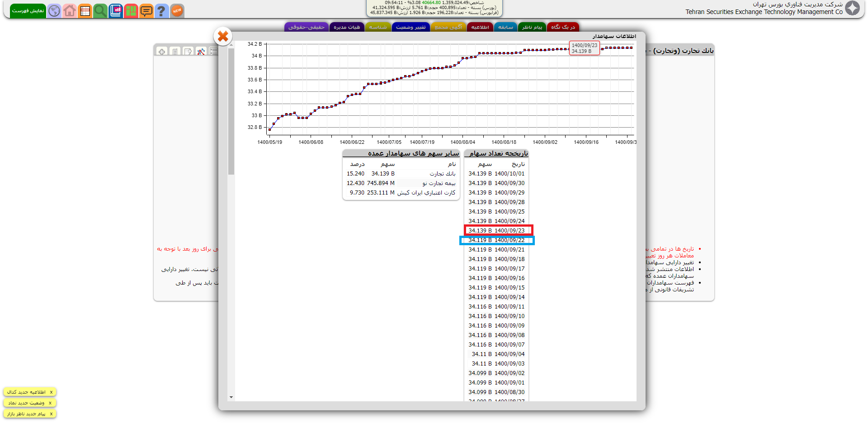Switch to the شناسه tab
Image resolution: width=868 pixels, height=423 pixels.
click(378, 27)
